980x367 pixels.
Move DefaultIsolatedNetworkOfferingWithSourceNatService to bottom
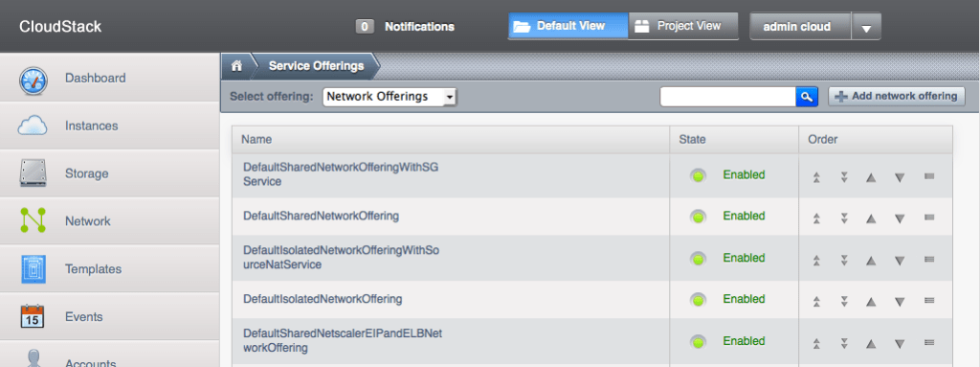[x=844, y=261]
